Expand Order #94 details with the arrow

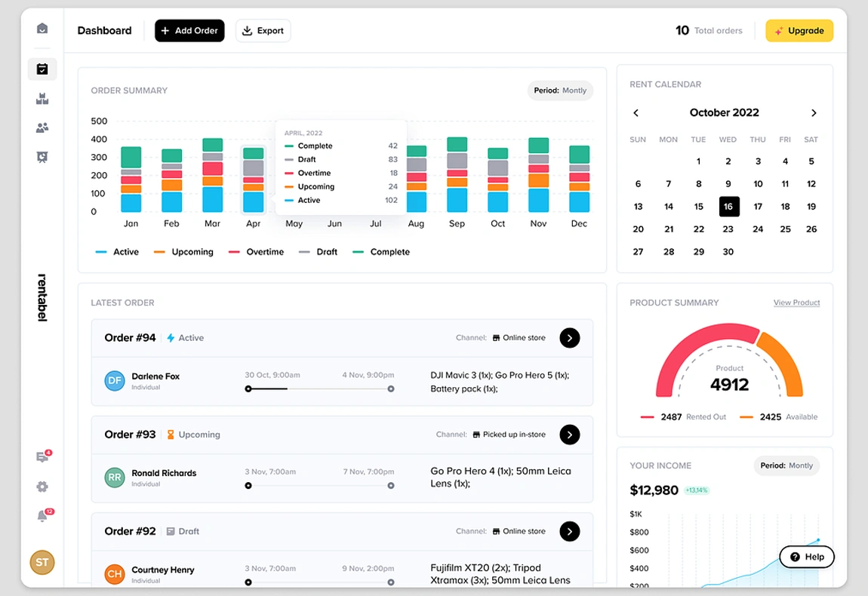tap(570, 338)
